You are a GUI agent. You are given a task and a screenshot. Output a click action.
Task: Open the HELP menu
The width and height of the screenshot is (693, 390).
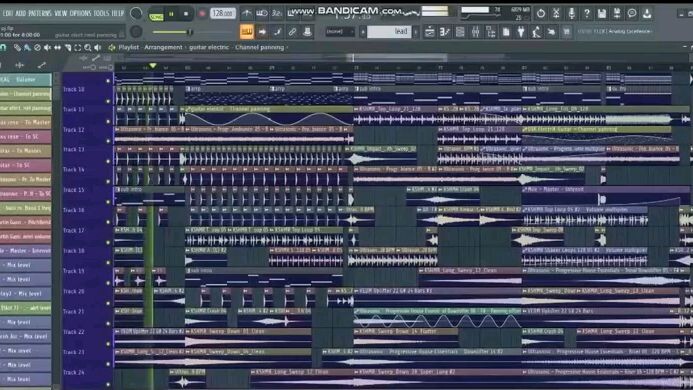pyautogui.click(x=118, y=14)
